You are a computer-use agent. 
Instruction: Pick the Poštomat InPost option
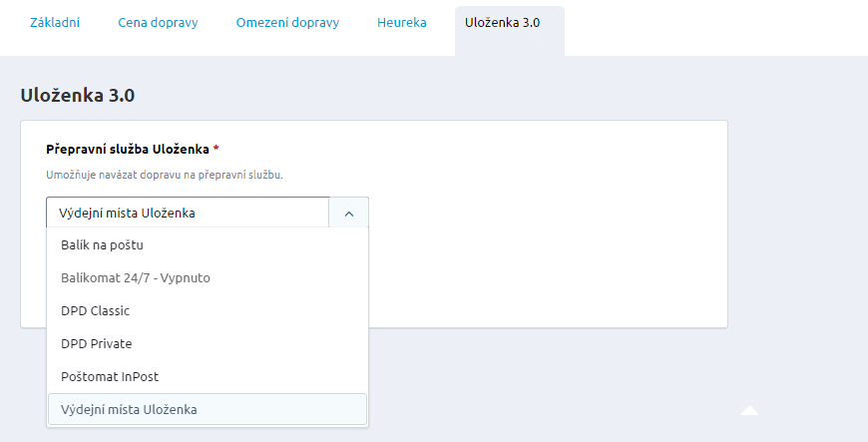[208, 376]
